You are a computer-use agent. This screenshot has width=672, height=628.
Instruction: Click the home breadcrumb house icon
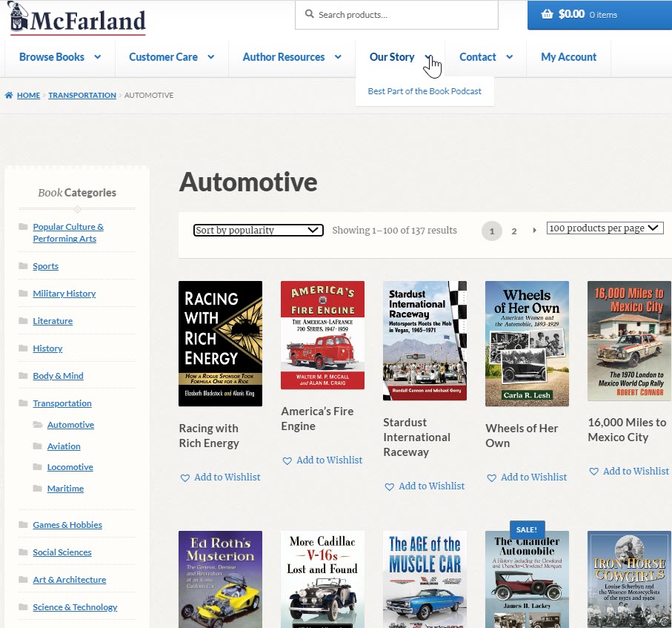click(9, 95)
